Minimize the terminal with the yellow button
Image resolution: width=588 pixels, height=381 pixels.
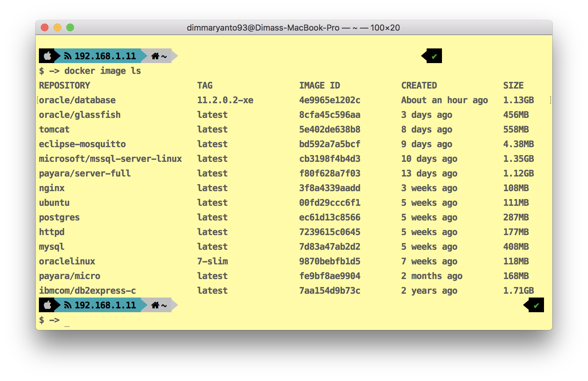[x=57, y=27]
